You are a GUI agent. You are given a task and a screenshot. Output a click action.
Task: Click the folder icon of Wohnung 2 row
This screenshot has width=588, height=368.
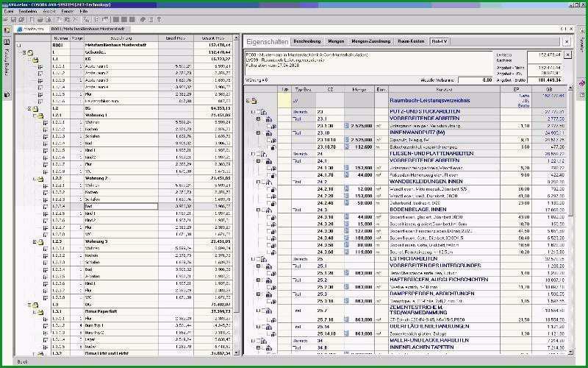click(x=40, y=179)
